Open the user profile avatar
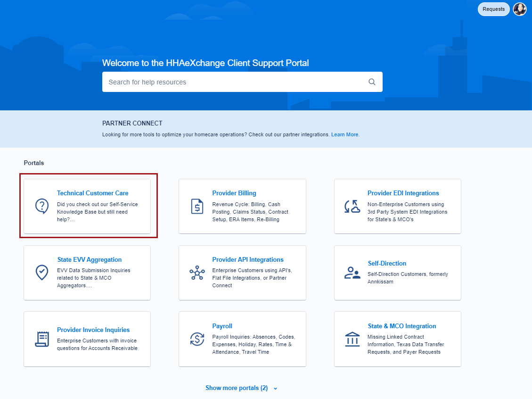532x399 pixels. click(519, 9)
